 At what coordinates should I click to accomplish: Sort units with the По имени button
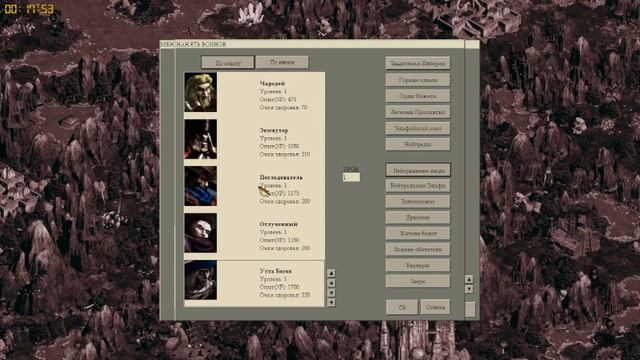tap(282, 62)
